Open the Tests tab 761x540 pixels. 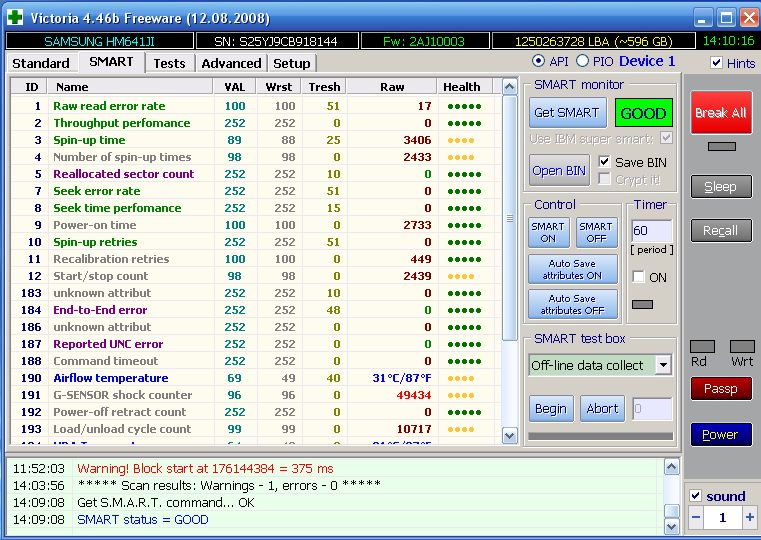pos(169,64)
